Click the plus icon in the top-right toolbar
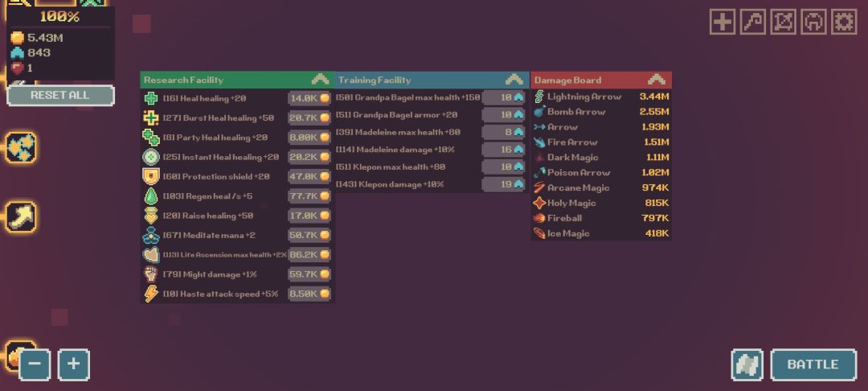Screen dimensions: 868x391 click(x=723, y=23)
